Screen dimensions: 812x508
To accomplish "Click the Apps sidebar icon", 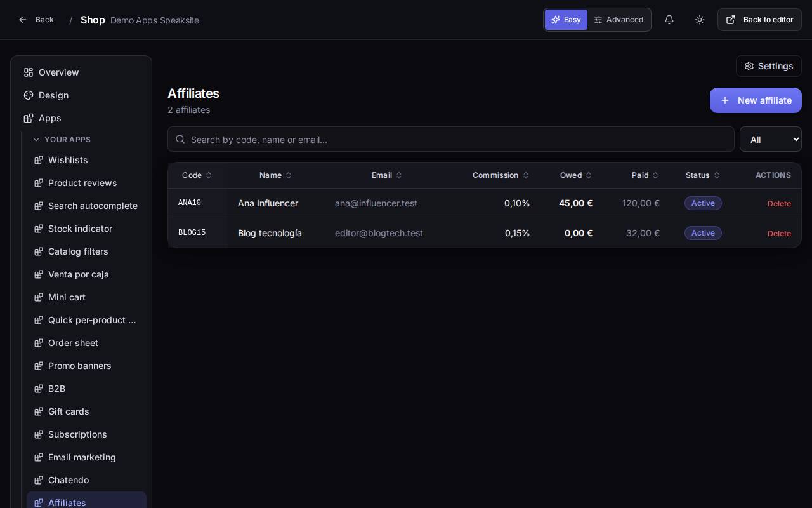I will [x=29, y=118].
